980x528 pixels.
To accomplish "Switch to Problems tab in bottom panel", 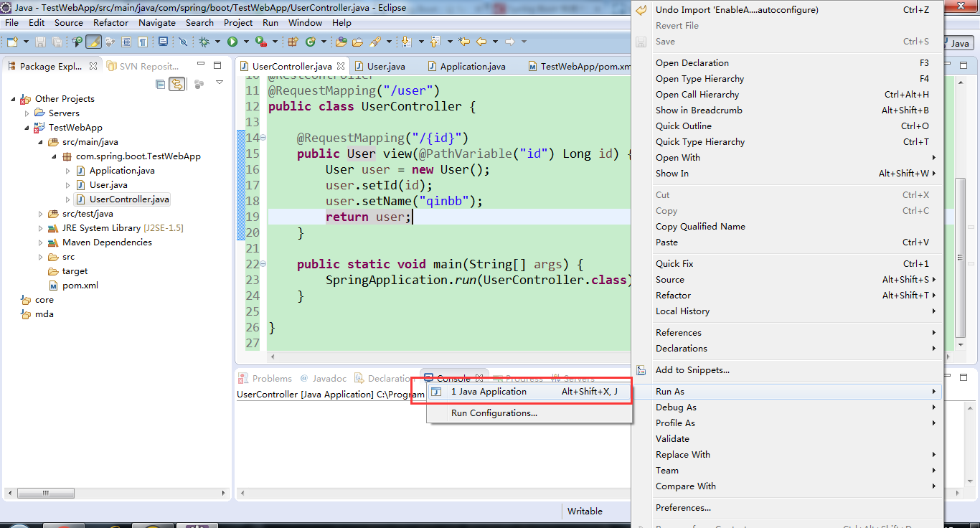I will (265, 379).
